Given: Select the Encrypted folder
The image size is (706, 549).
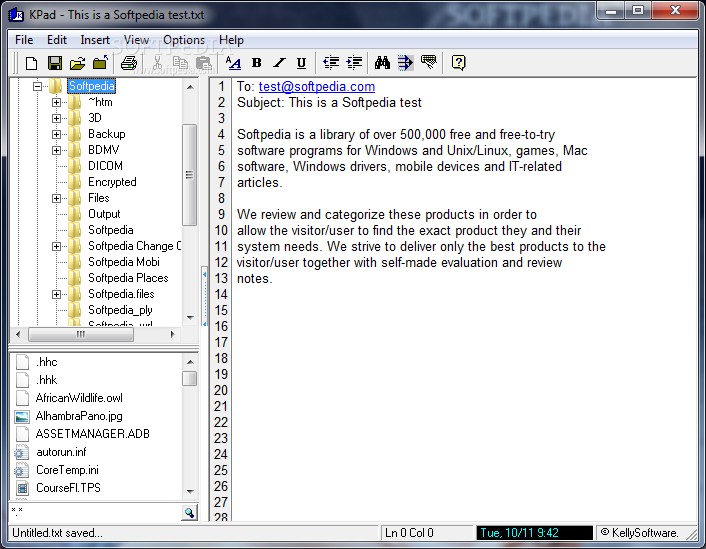Looking at the screenshot, I should tap(112, 182).
